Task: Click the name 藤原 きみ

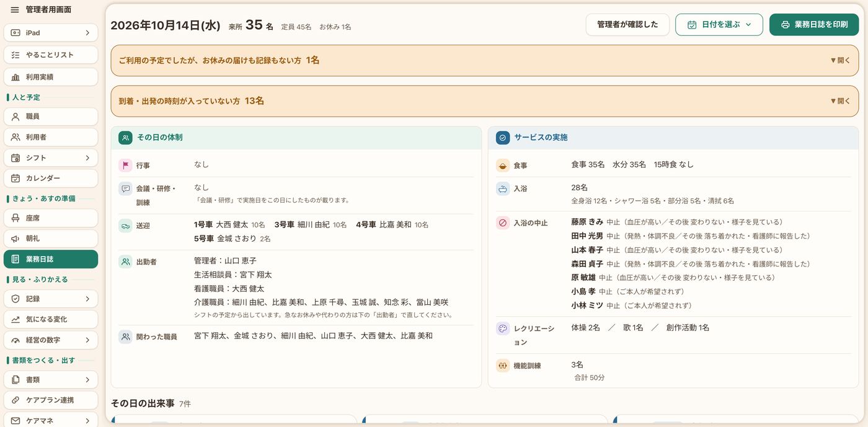Action: [x=587, y=222]
